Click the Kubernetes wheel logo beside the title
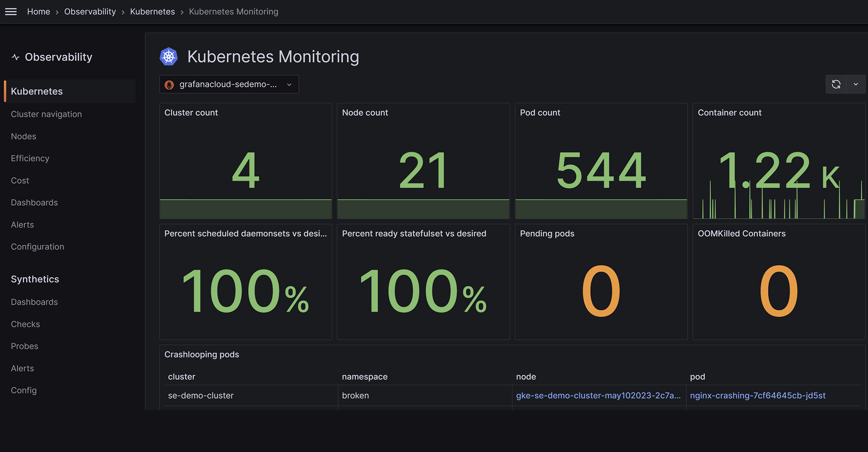Screen dimensions: 868x452 tap(168, 56)
